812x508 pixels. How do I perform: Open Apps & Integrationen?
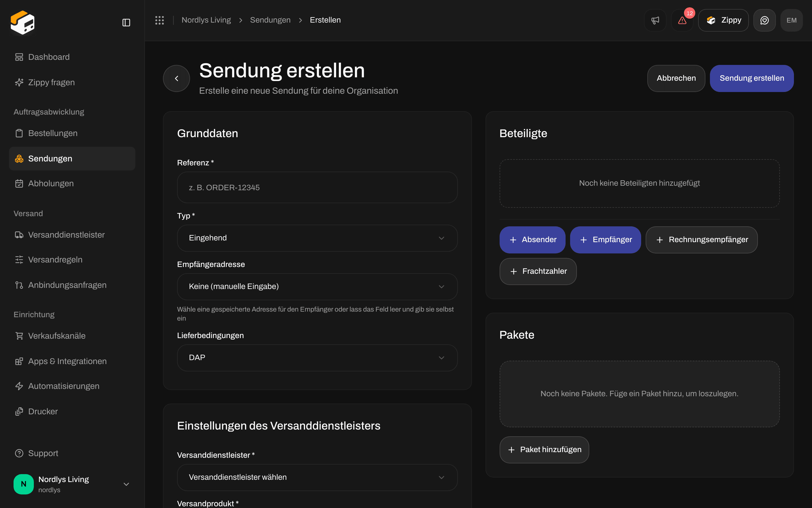coord(72,361)
